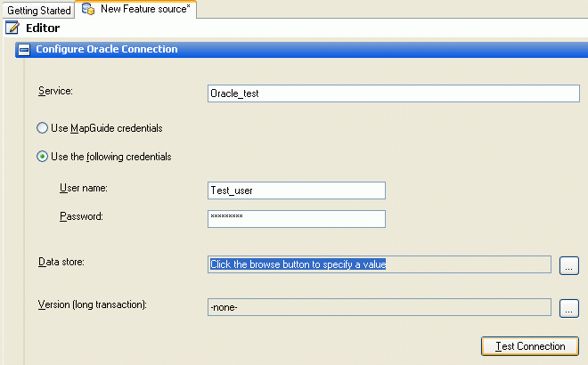The image size is (588, 365).
Task: Click the Editor pencil icon
Action: (12, 28)
